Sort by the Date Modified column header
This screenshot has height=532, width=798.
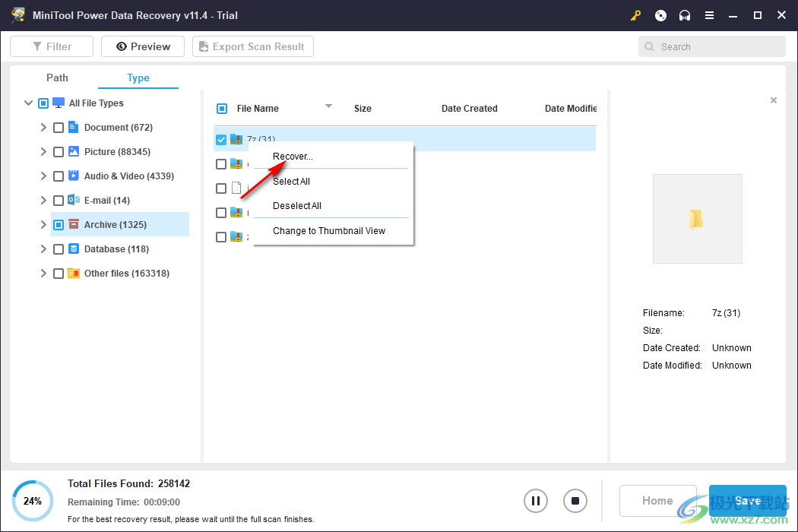(x=571, y=109)
